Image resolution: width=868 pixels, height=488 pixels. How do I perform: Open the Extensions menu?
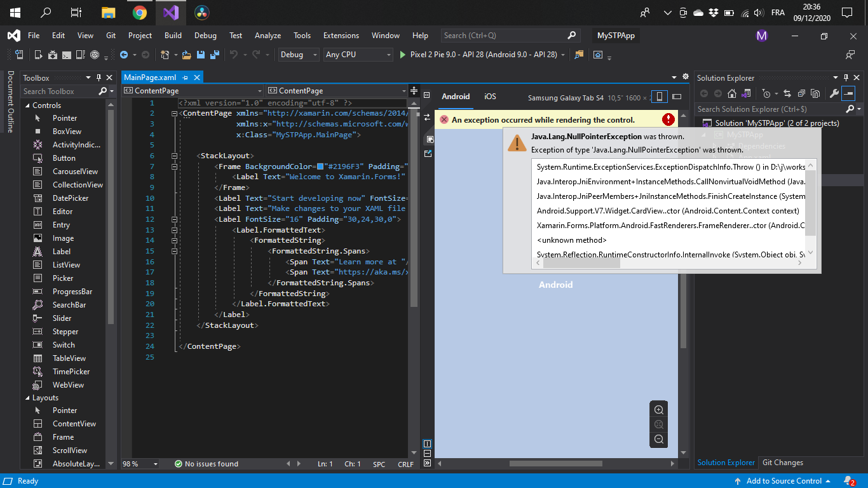click(341, 36)
